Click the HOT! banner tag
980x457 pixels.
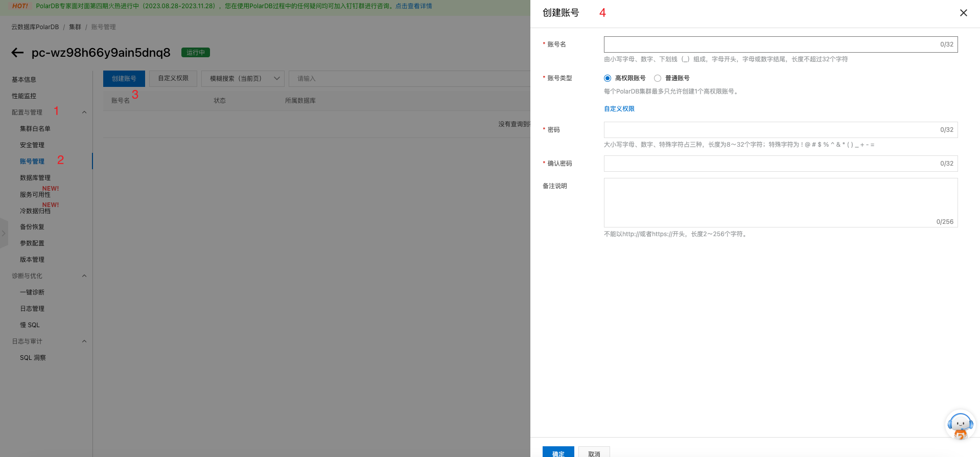(x=20, y=6)
